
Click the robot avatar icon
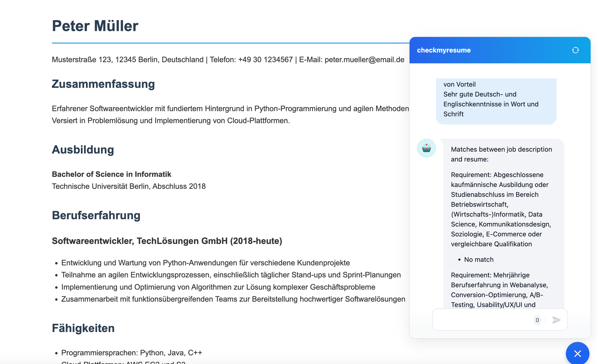click(x=426, y=148)
